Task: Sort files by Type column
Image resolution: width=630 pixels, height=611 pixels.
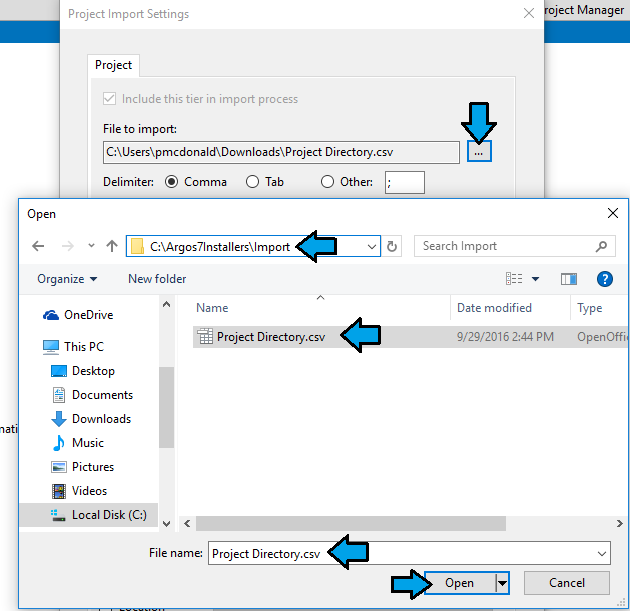Action: [x=589, y=308]
